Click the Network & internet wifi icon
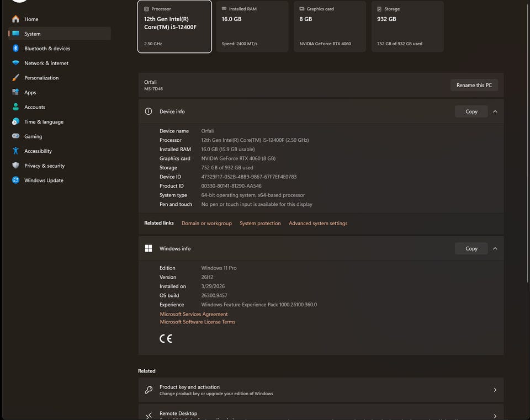 [x=15, y=63]
